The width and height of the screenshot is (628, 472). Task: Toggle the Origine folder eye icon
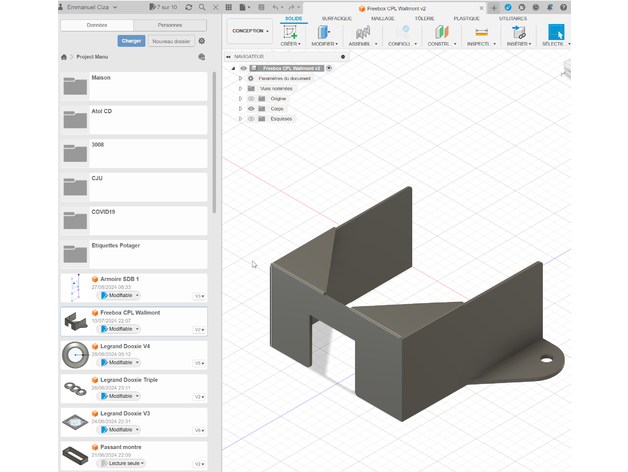[251, 99]
